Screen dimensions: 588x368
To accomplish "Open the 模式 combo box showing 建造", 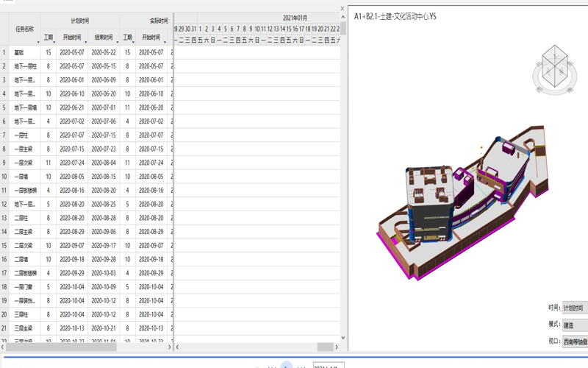I will pyautogui.click(x=575, y=325).
